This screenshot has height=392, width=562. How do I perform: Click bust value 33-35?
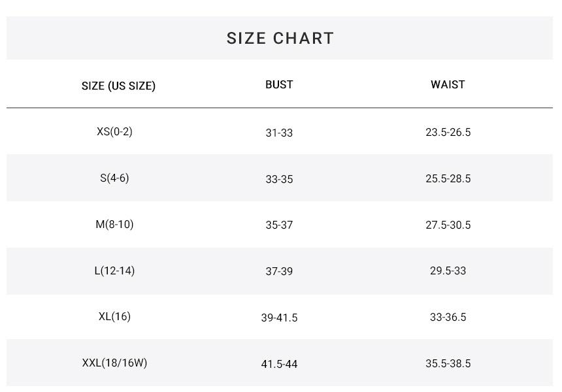279,179
